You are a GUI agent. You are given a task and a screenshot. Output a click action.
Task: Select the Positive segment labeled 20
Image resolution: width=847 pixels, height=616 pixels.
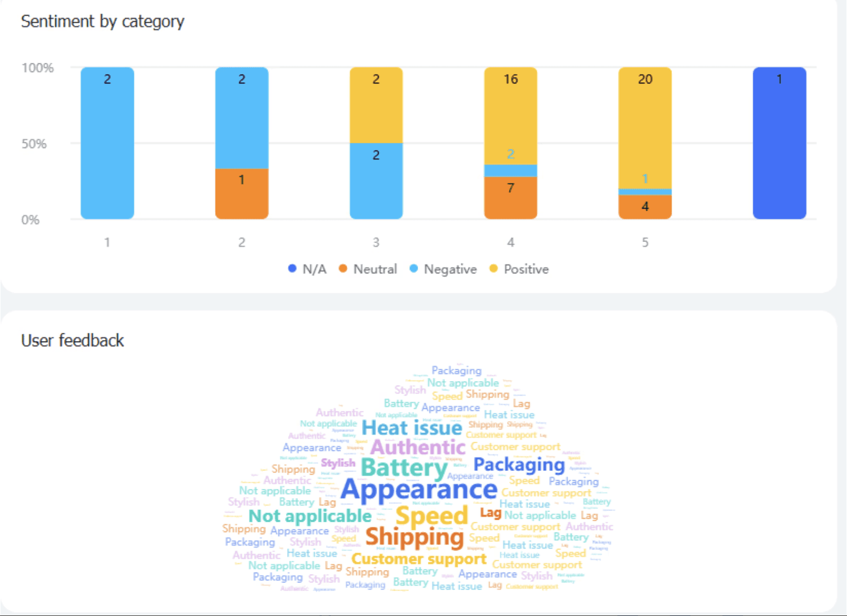645,128
